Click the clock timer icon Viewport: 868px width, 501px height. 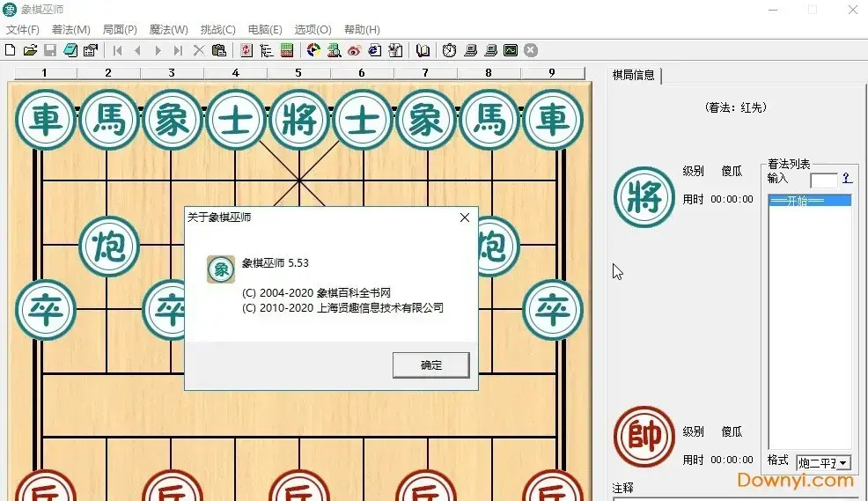pos(450,50)
